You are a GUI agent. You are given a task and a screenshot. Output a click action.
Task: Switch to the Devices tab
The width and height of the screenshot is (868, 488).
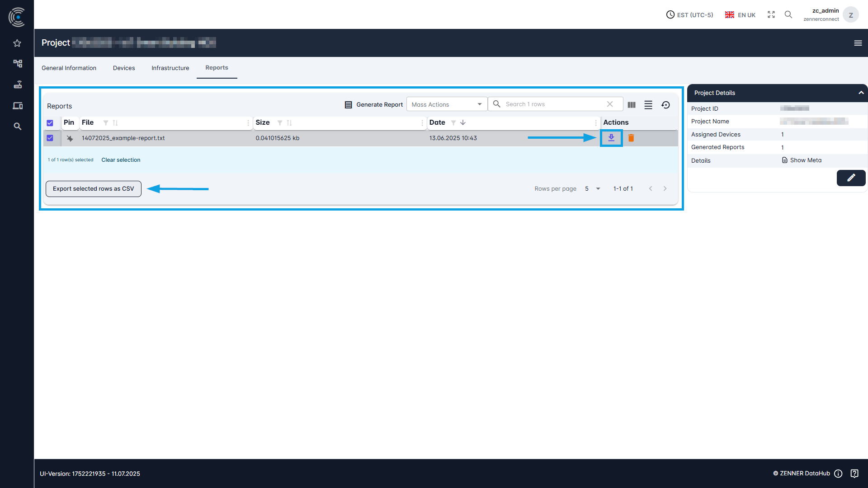[123, 68]
